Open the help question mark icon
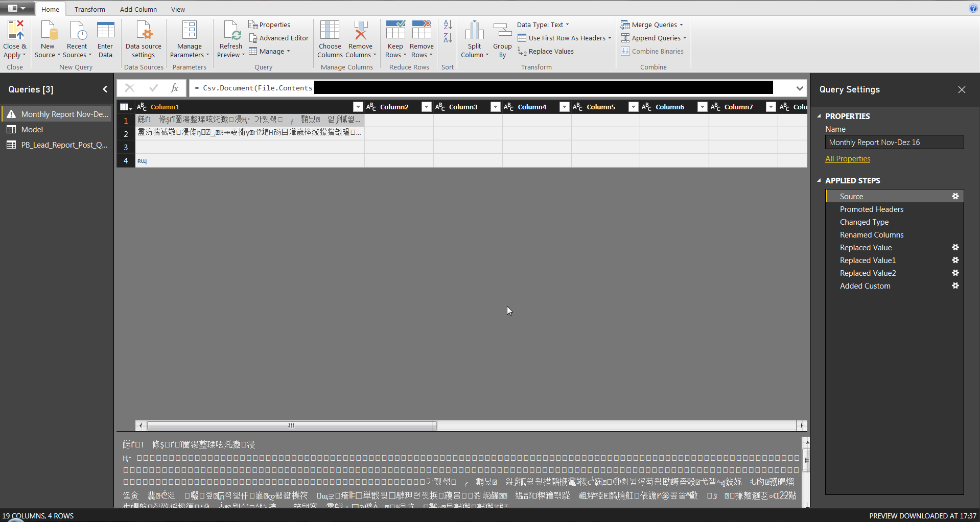Screen dimensions: 980x522 [973, 8]
